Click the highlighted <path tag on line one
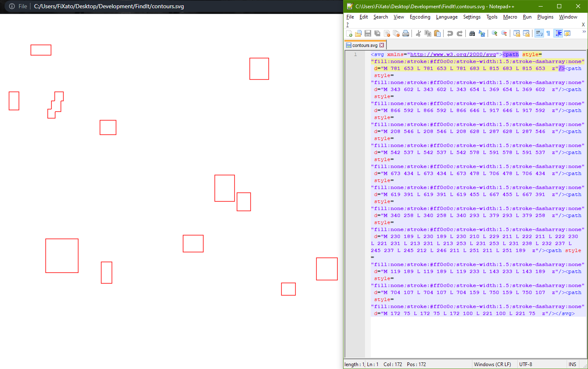 511,54
